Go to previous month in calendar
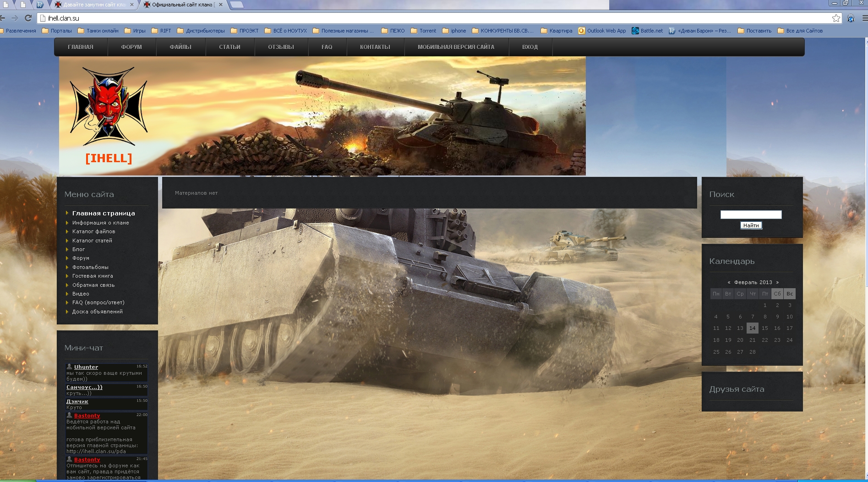868x482 pixels. point(729,283)
